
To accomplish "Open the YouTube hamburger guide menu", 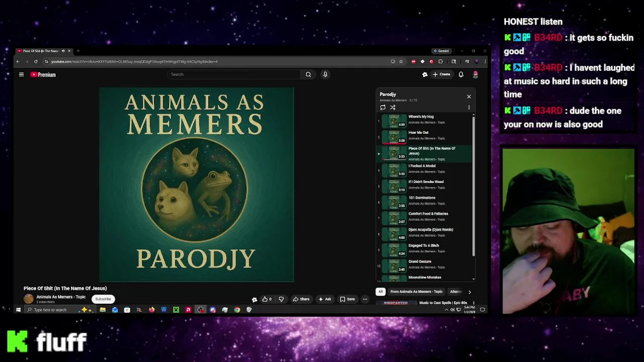I will click(x=21, y=74).
